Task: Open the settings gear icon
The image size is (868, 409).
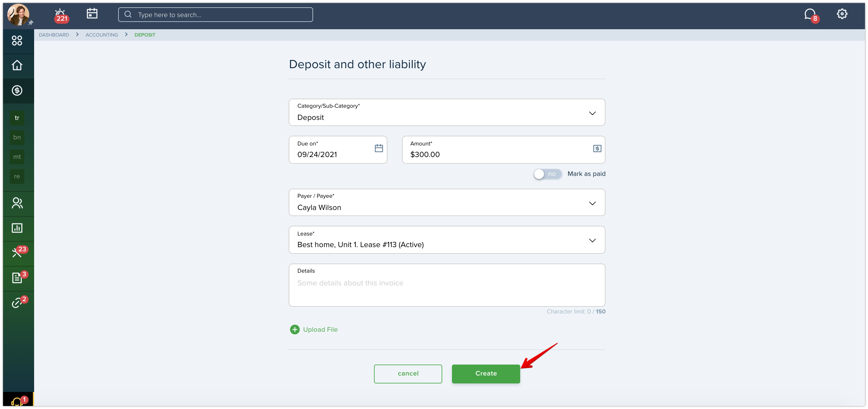Action: [x=842, y=14]
